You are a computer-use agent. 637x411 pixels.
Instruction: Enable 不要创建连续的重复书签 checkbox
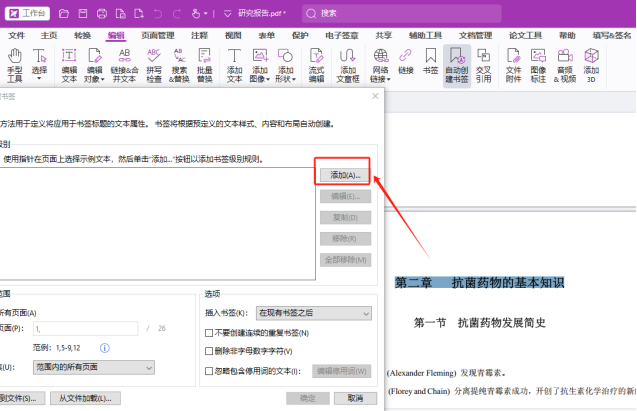point(209,332)
